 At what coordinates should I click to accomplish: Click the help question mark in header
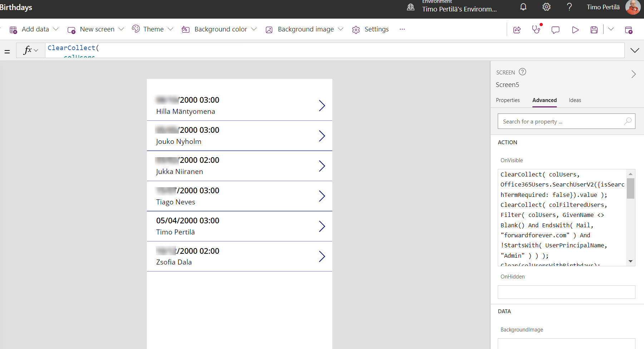coord(569,7)
